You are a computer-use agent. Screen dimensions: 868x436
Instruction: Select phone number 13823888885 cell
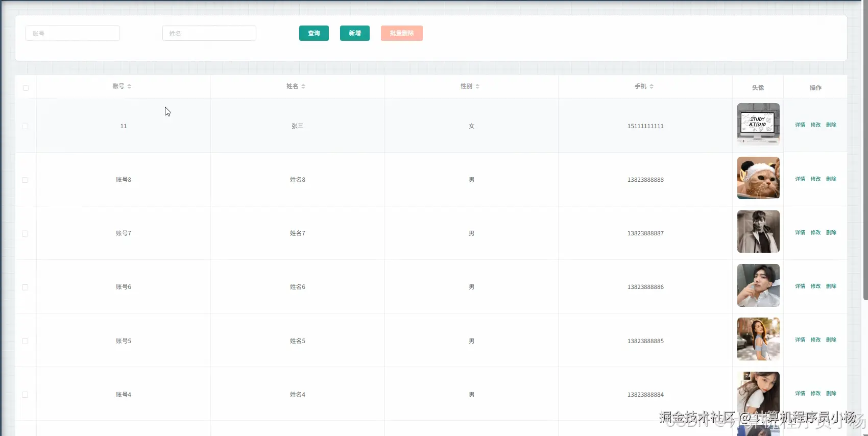point(645,341)
